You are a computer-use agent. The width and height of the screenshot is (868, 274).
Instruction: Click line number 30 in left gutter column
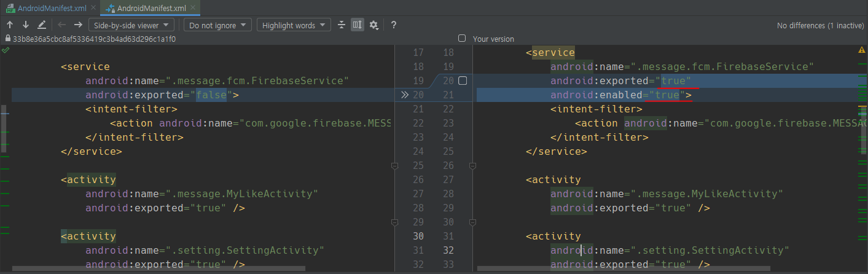pyautogui.click(x=418, y=236)
